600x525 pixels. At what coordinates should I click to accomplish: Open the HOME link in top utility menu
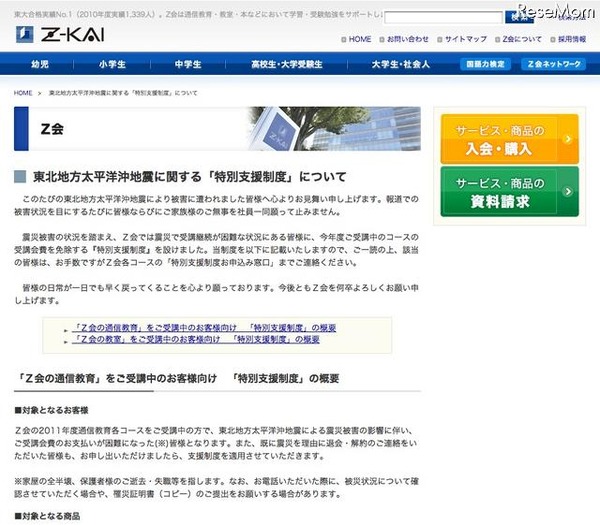[x=360, y=39]
